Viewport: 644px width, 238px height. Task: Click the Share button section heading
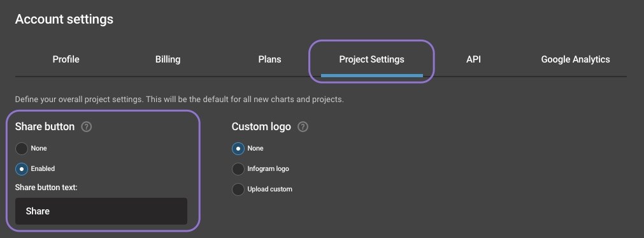click(x=45, y=126)
